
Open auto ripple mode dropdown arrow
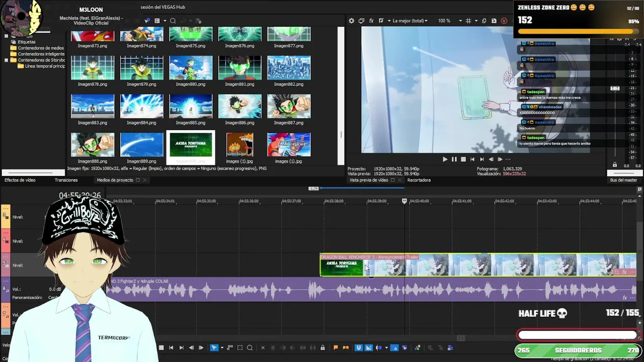(386, 347)
